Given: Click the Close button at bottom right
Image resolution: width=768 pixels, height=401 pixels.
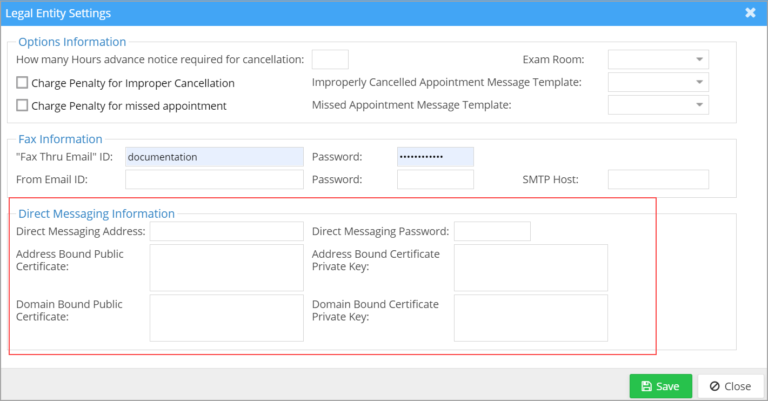Looking at the screenshot, I should pyautogui.click(x=729, y=386).
